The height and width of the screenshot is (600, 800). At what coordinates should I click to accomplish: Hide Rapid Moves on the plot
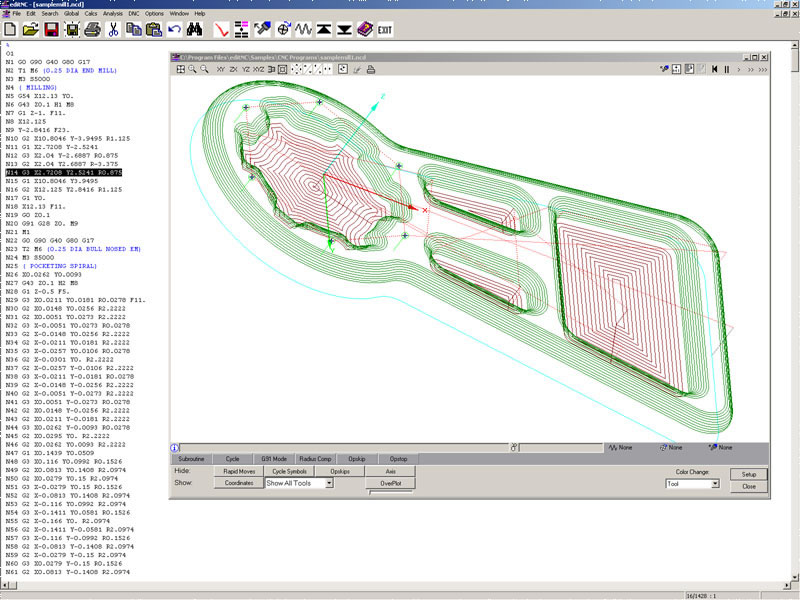pyautogui.click(x=238, y=472)
